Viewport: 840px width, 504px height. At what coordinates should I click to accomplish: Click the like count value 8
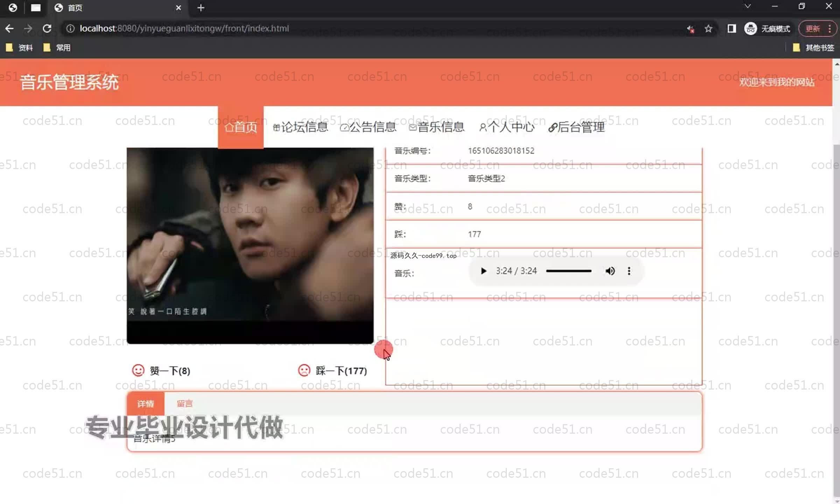470,206
